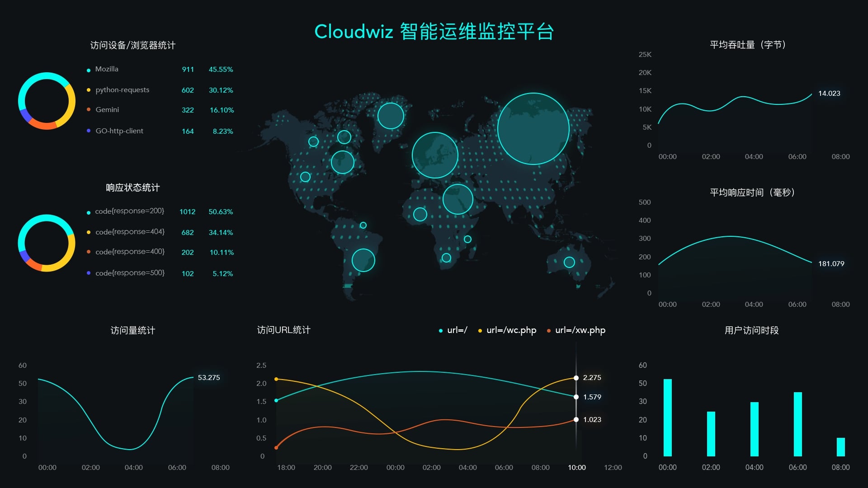Click the map bubble over eastern United States
This screenshot has width=868, height=488.
342,162
